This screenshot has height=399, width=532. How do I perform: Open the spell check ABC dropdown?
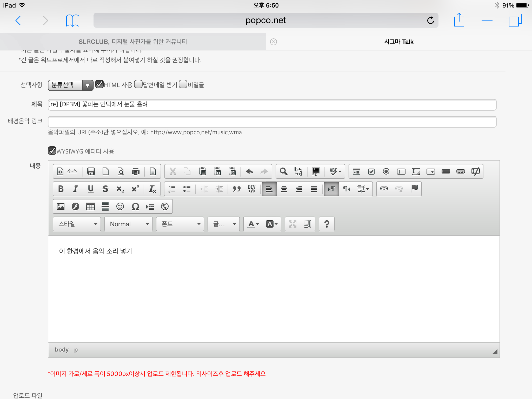(335, 171)
